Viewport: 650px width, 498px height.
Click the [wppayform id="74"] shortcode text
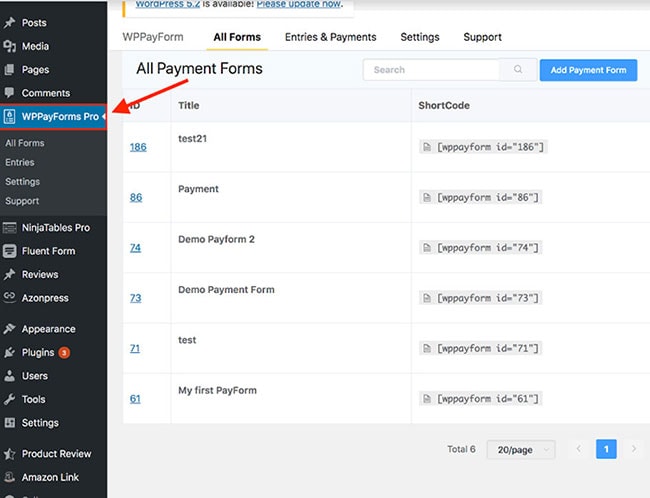point(487,248)
